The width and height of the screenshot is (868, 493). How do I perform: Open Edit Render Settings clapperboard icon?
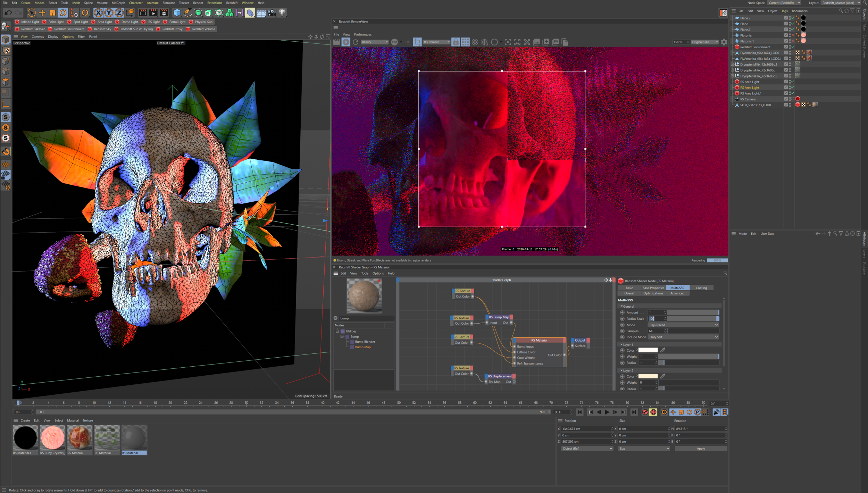(164, 13)
